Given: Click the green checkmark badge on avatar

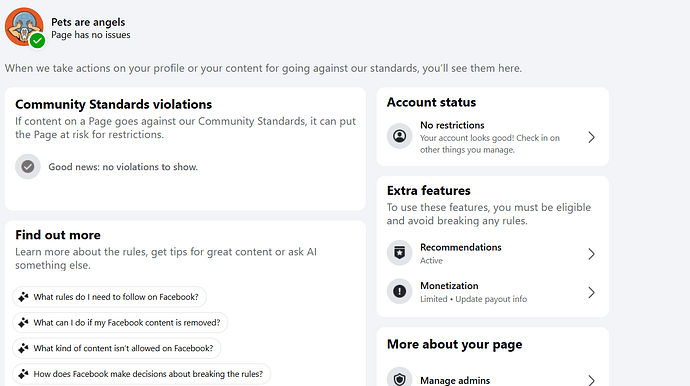Looking at the screenshot, I should 37,40.
